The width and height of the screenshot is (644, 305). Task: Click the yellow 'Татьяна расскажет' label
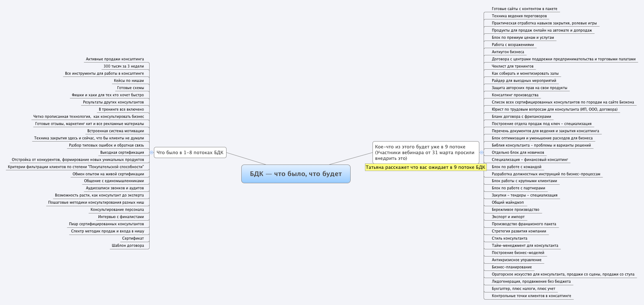pos(425,167)
